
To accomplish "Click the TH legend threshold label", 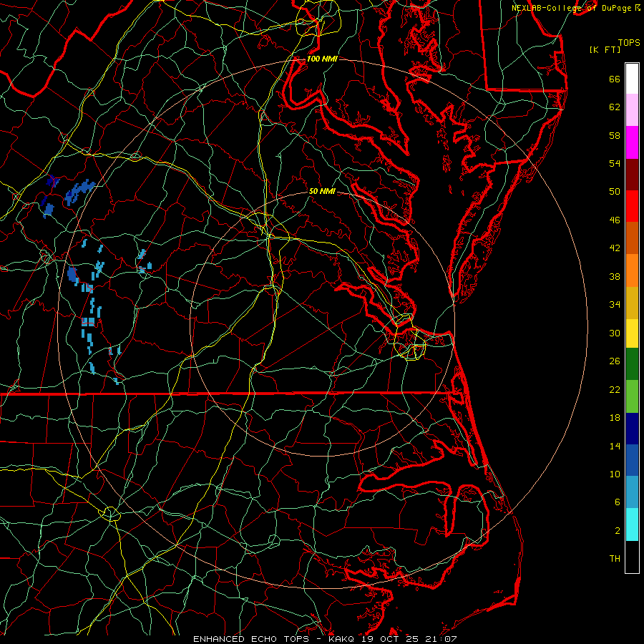I will [615, 559].
